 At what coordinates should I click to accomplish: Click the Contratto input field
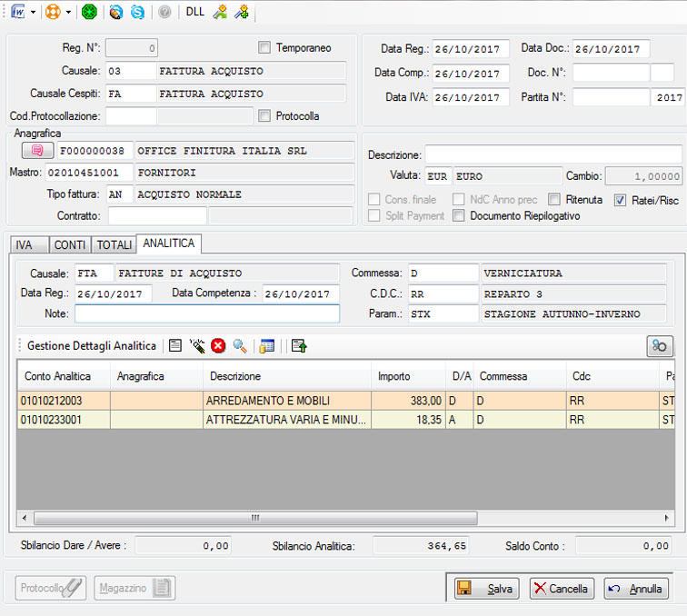click(157, 215)
